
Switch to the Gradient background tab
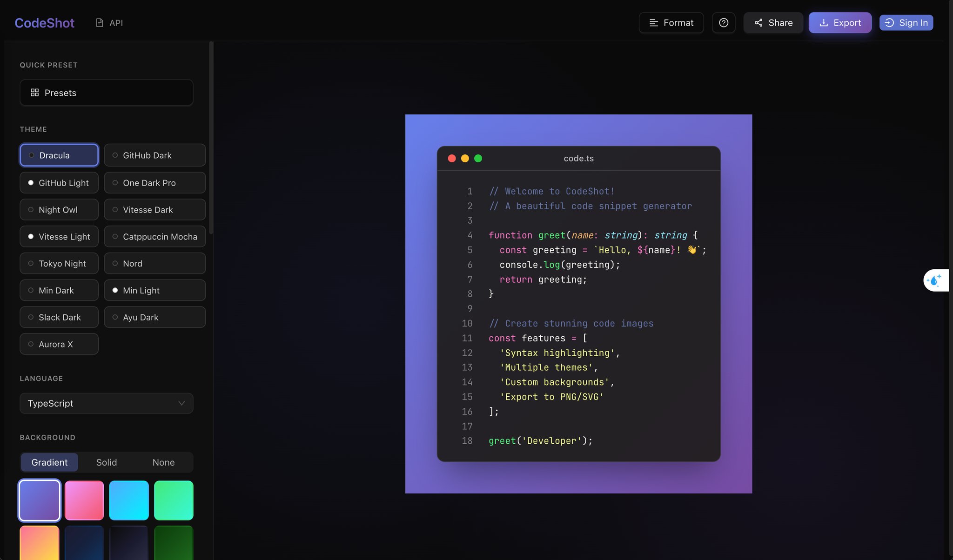point(49,462)
